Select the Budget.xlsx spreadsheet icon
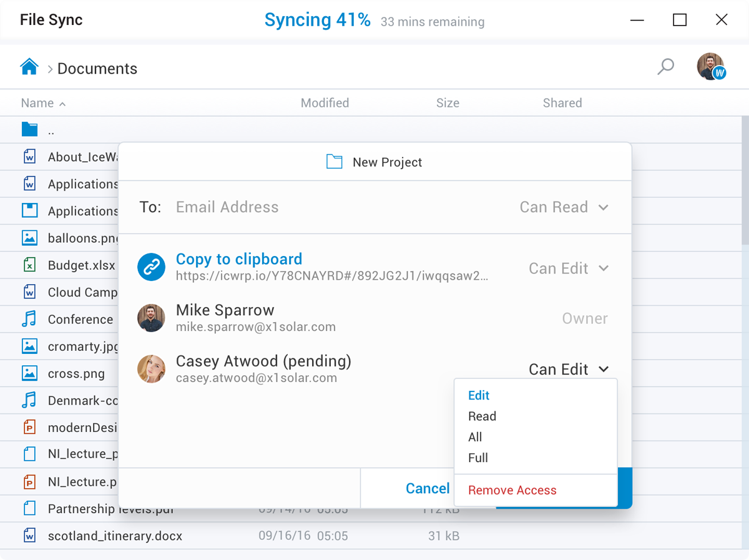The width and height of the screenshot is (749, 560). (29, 265)
